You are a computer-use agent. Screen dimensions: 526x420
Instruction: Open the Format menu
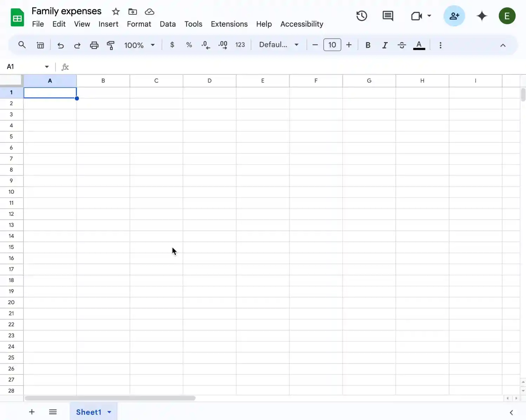point(139,24)
